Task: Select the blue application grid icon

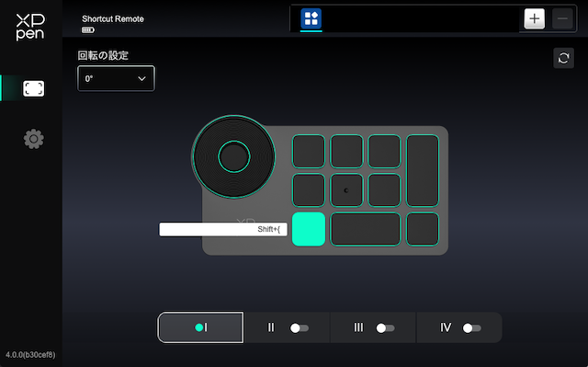Action: [311, 18]
